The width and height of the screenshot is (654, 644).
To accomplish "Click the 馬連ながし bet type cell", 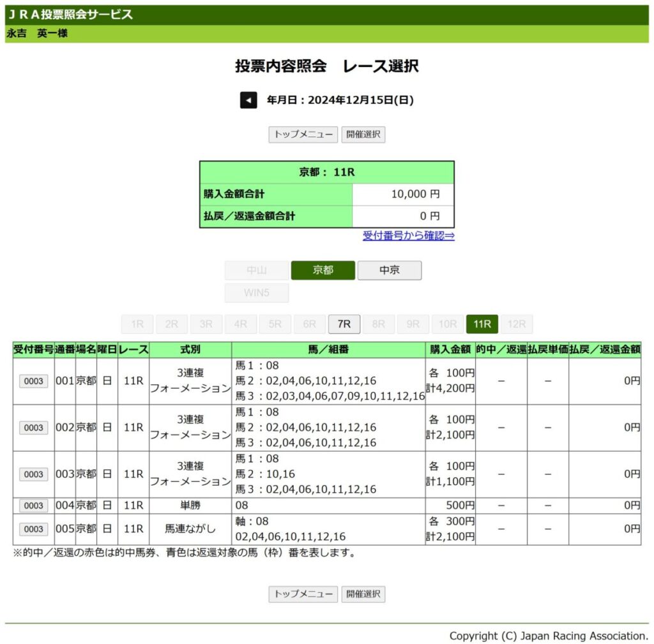I will click(190, 529).
